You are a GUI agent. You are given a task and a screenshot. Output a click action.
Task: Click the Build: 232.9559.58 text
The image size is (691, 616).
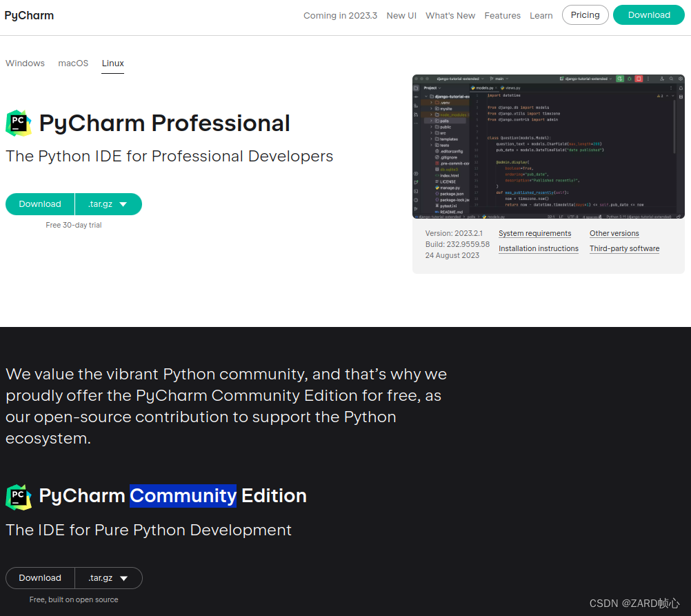pyautogui.click(x=457, y=244)
